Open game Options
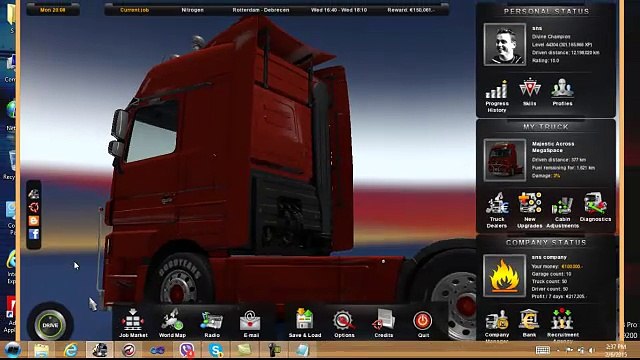 click(x=344, y=323)
